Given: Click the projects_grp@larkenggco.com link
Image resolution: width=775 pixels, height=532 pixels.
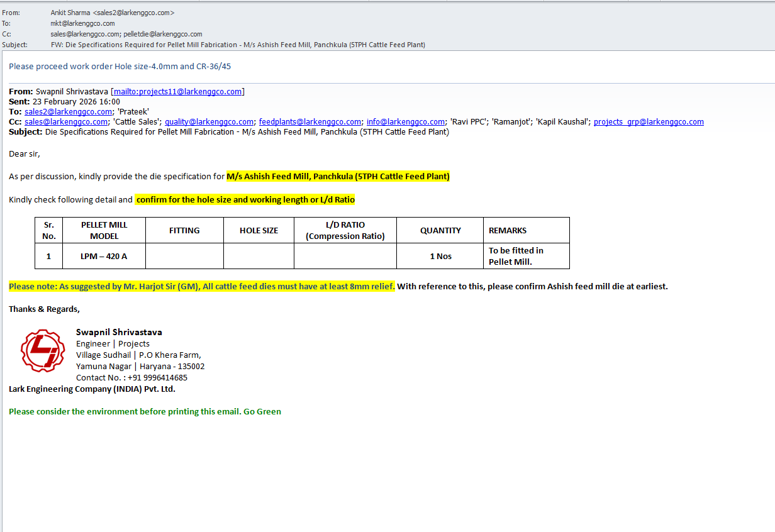Looking at the screenshot, I should tap(649, 122).
